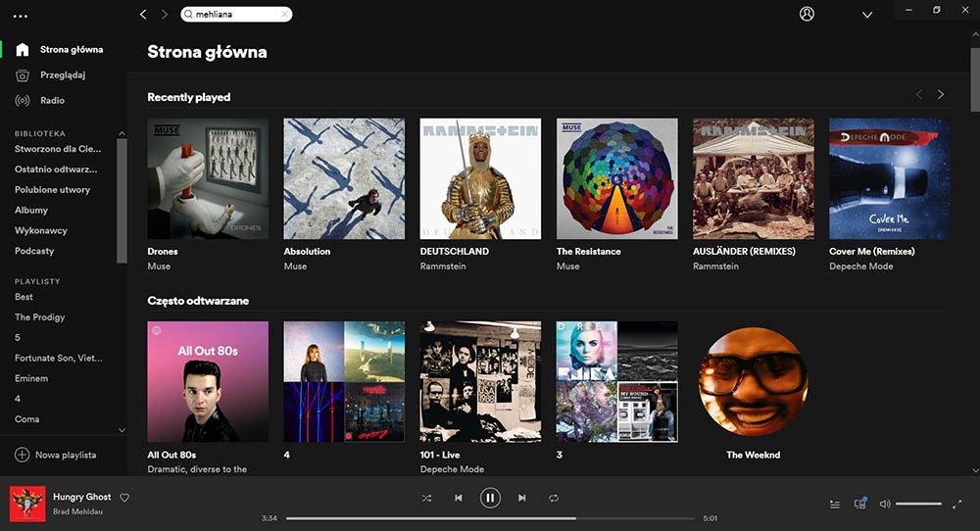Open Radio in sidebar

tap(53, 100)
